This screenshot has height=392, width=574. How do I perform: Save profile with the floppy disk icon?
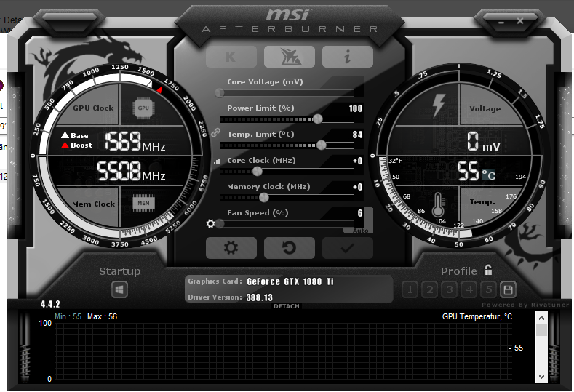[x=508, y=290]
